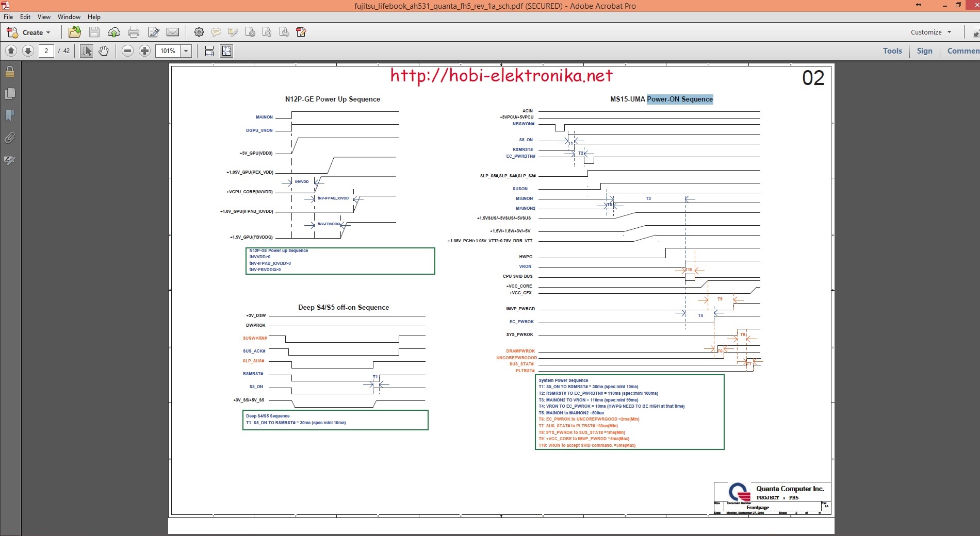Toggle fit width scrolling mode

pos(209,51)
